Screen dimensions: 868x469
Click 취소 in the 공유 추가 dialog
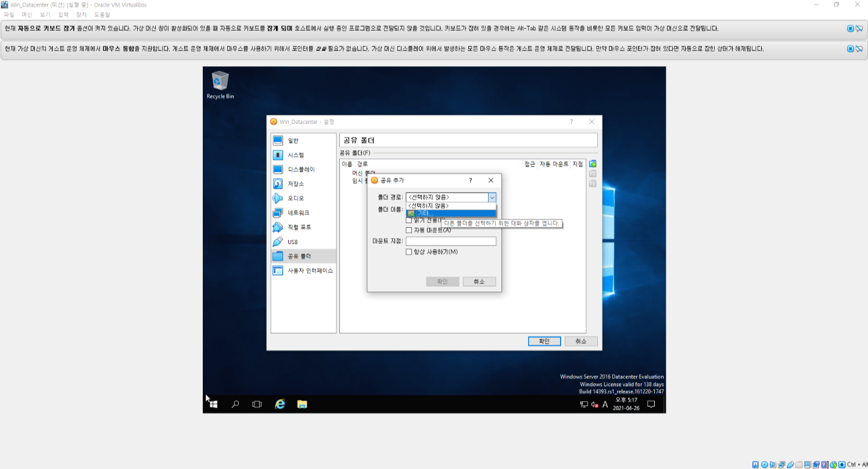pyautogui.click(x=479, y=282)
